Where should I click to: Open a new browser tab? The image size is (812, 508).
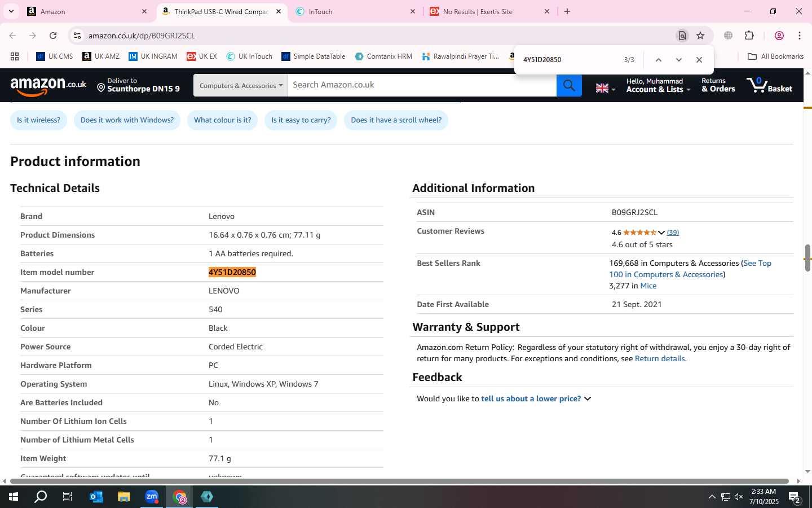pos(567,11)
